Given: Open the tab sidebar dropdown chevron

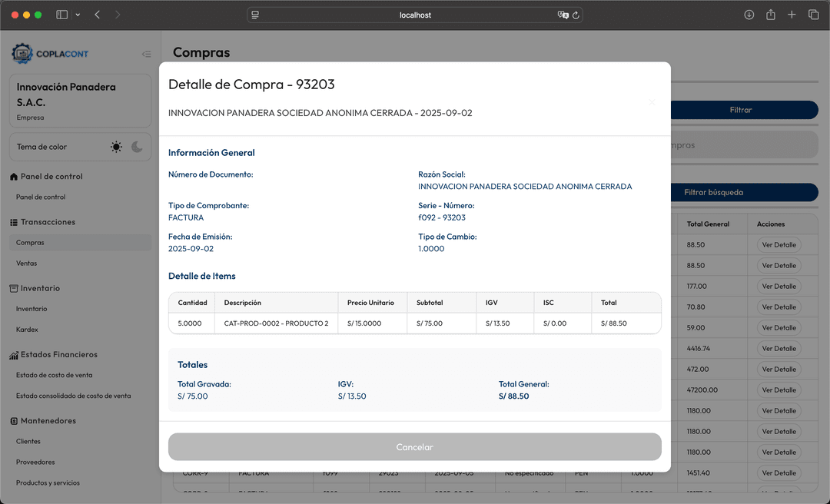Looking at the screenshot, I should coord(78,14).
